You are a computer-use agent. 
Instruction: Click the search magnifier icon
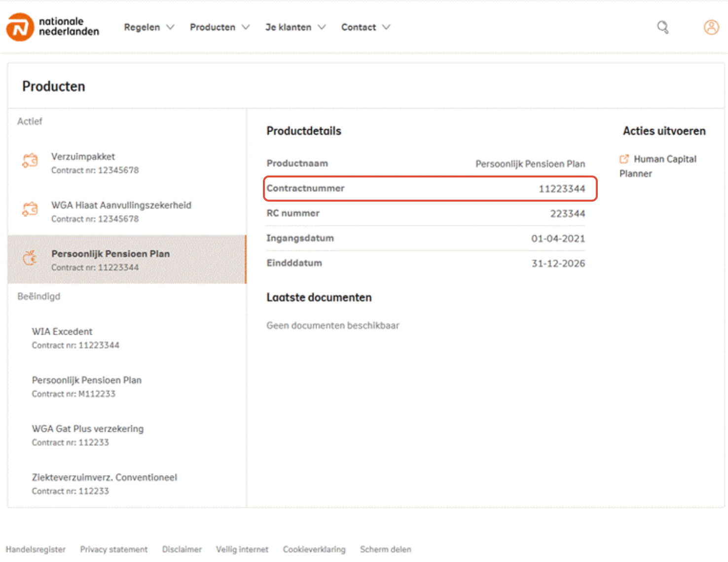point(662,27)
